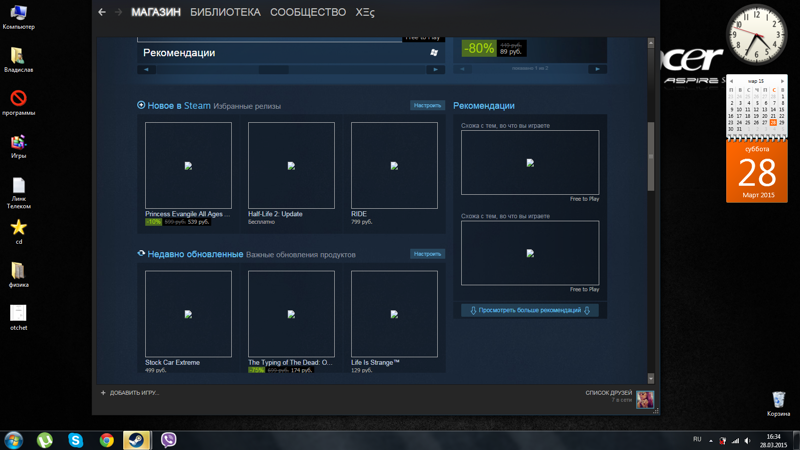Click the scrollbar up arrow in the Steam store

651,43
